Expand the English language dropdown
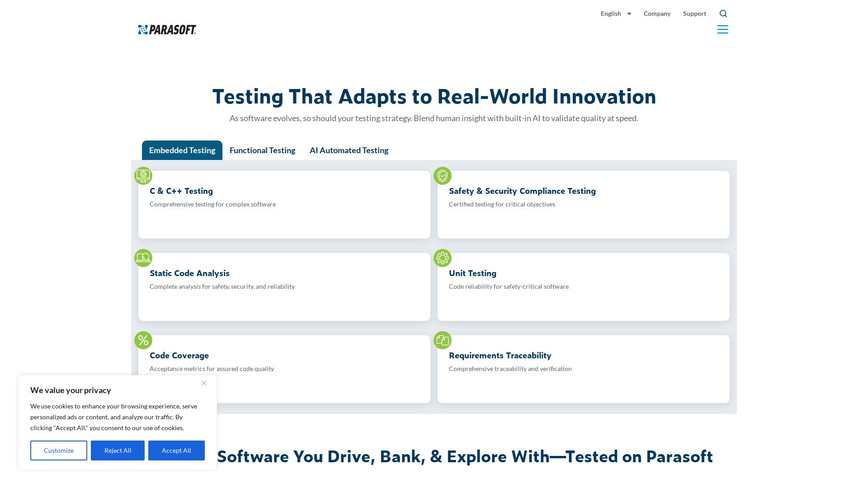The image size is (868, 488). click(611, 14)
